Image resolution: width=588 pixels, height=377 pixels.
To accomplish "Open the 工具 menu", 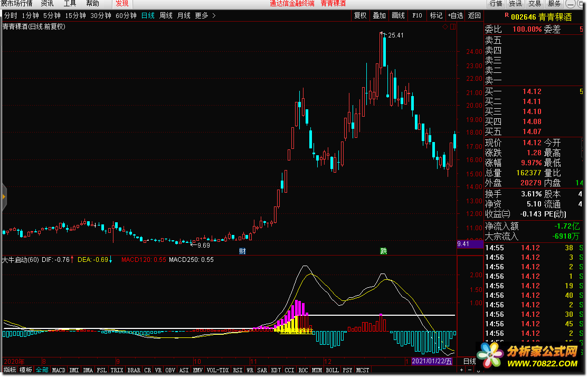I will 70,4.
